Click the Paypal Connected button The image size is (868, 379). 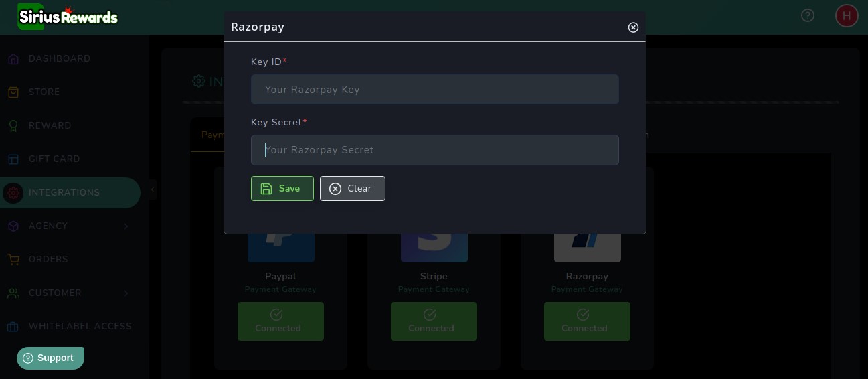coord(280,321)
